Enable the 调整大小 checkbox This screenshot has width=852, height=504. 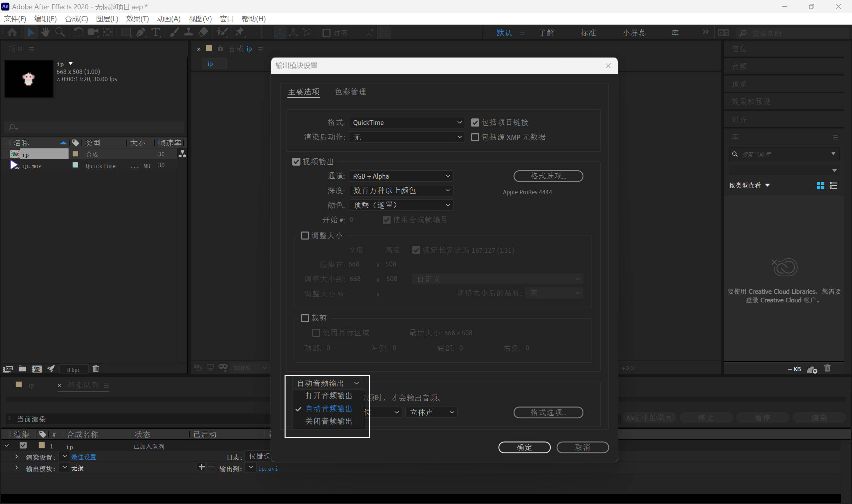pos(305,235)
